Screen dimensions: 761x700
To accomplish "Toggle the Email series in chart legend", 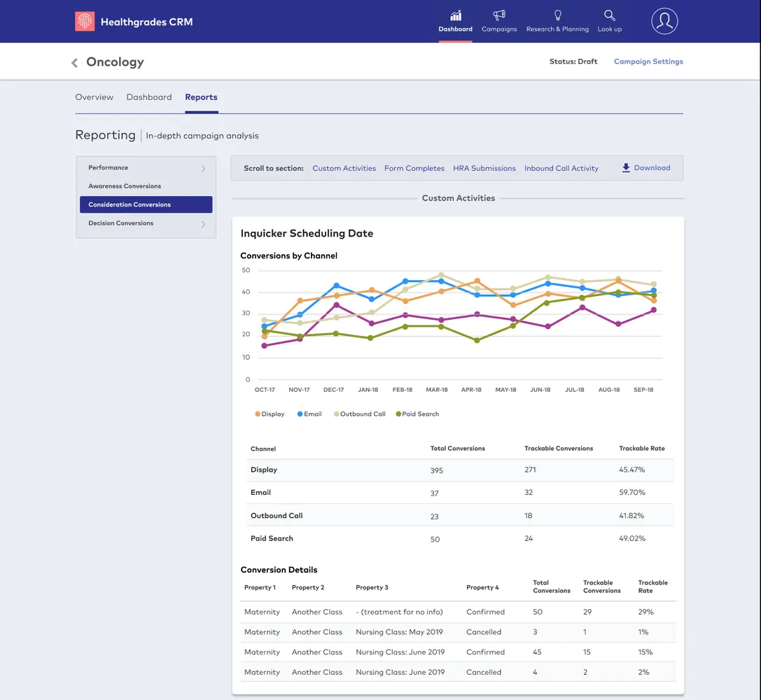I will [309, 414].
